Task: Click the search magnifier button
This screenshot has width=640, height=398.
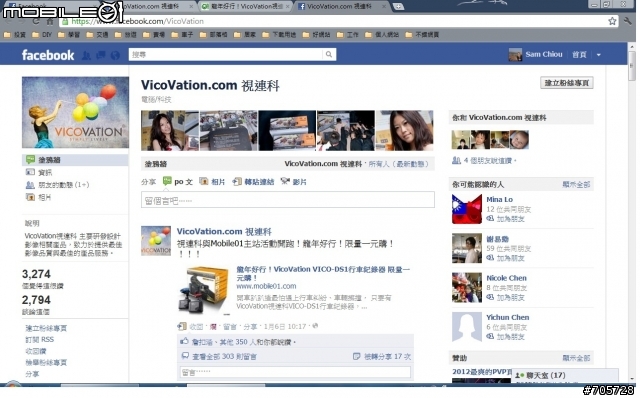Action: (329, 54)
